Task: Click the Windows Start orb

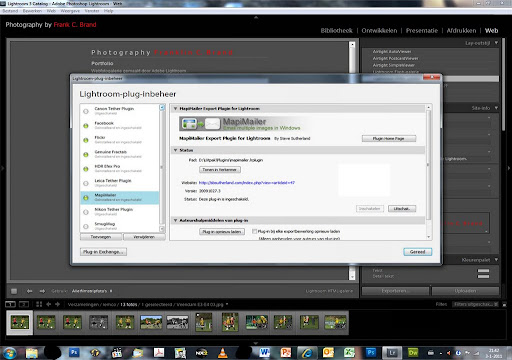Action: [x=10, y=353]
